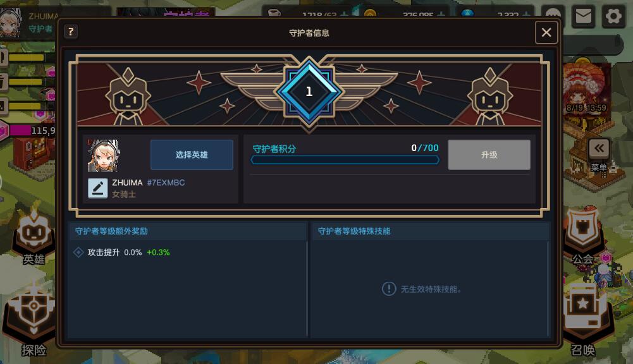633x364 pixels.
Task: Click the level 1 diamond badge
Action: tap(309, 92)
